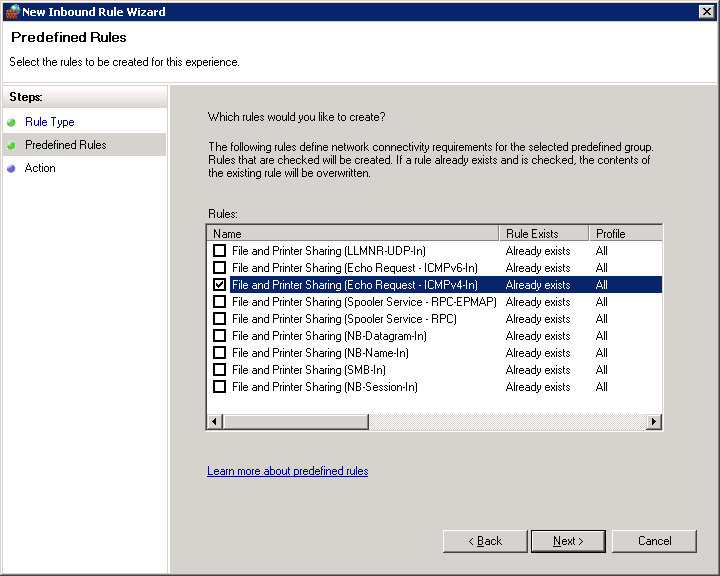The height and width of the screenshot is (576, 720).
Task: Click the green bullet beside Predefined Rules
Action: (x=11, y=145)
